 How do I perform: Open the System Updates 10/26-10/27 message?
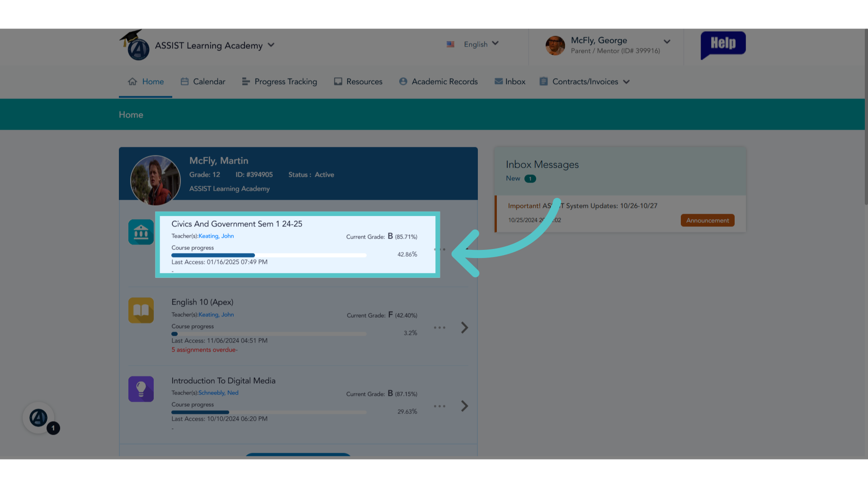582,206
